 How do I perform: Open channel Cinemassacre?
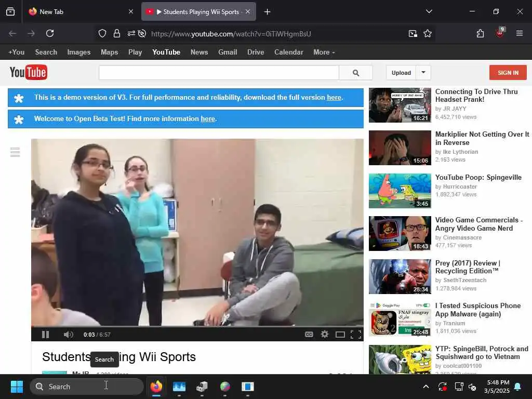(x=462, y=237)
